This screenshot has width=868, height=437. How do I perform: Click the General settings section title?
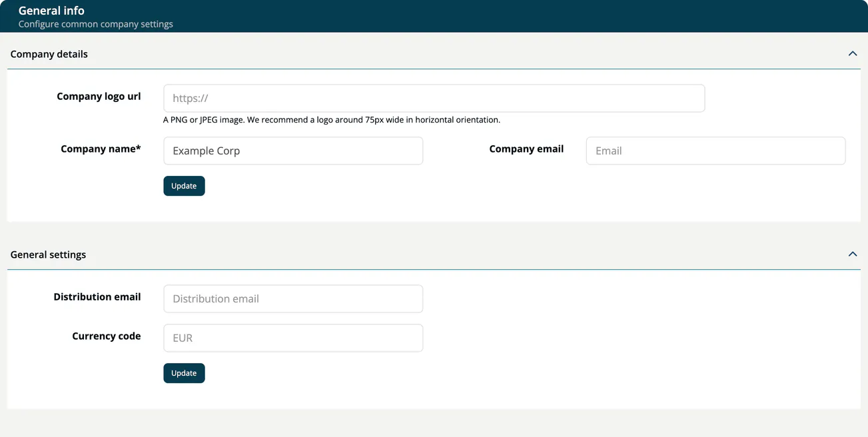[48, 254]
